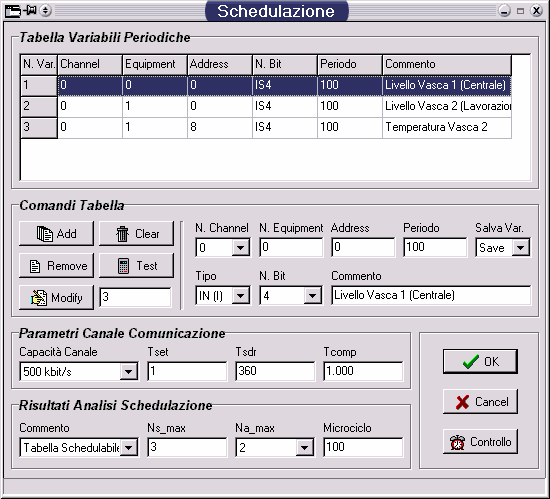The width and height of the screenshot is (550, 499).
Task: Click the pin icon in the title bar
Action: pos(31,11)
